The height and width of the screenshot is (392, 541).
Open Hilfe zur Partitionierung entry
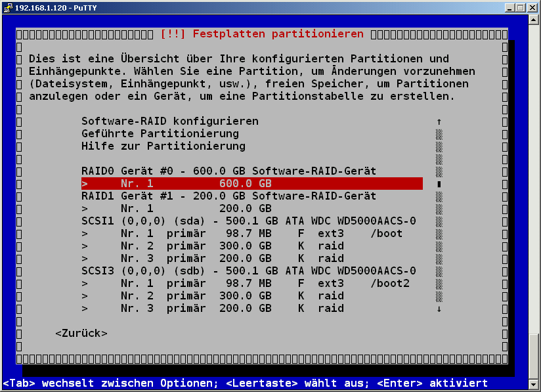point(163,146)
